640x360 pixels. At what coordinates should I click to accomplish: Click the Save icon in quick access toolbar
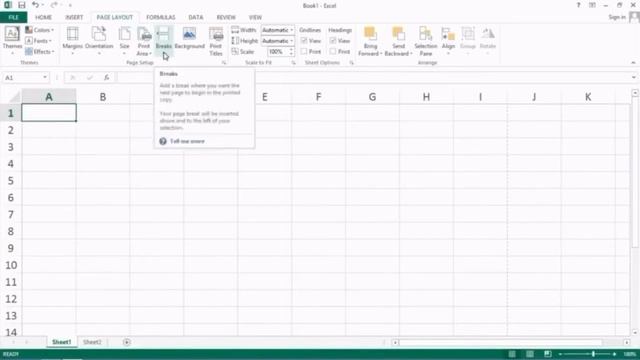(22, 5)
